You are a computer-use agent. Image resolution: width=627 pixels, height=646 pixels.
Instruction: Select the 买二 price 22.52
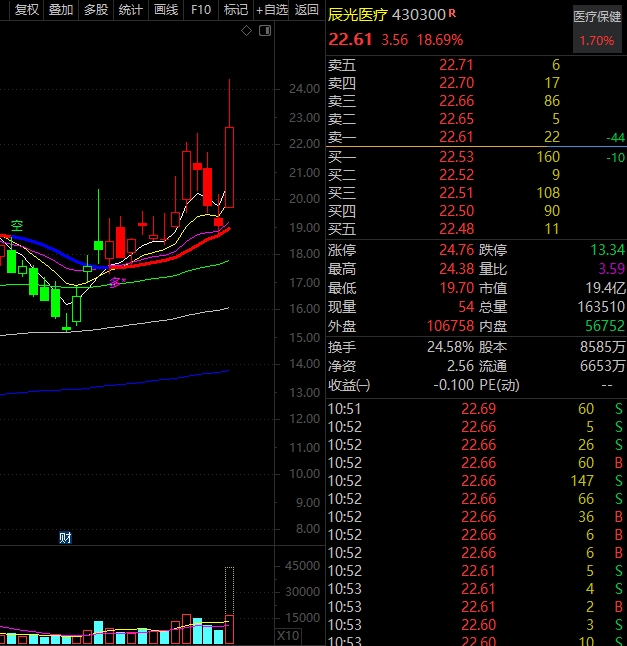[456, 175]
